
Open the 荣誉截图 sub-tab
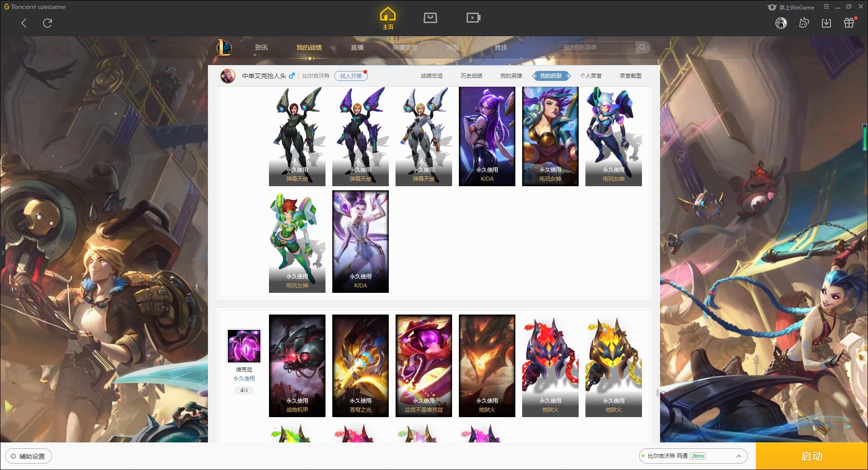(x=631, y=76)
